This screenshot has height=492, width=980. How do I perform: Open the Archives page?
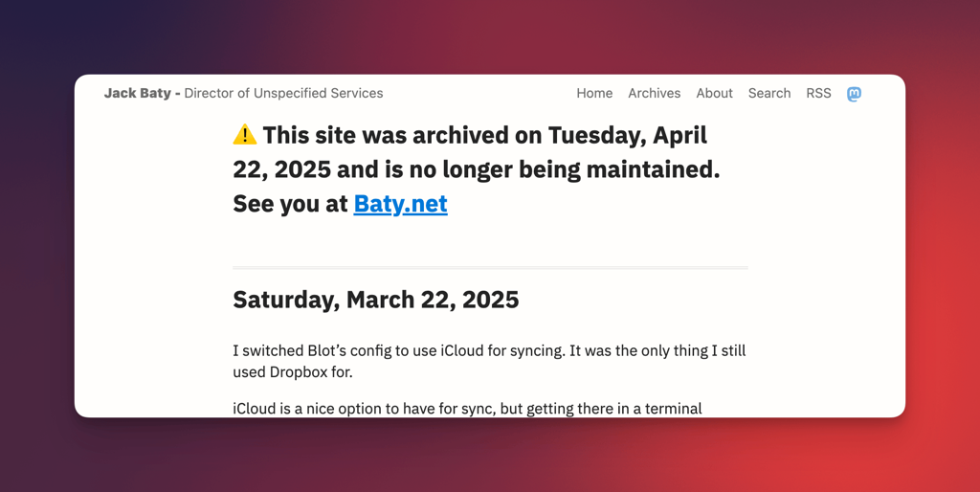pos(654,94)
